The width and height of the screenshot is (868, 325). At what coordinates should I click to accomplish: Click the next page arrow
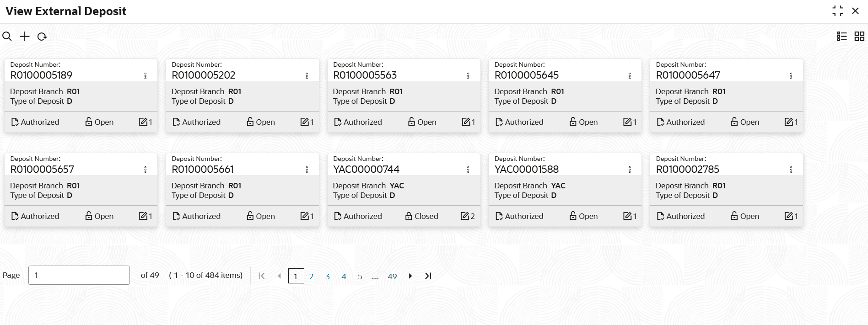[x=410, y=276]
